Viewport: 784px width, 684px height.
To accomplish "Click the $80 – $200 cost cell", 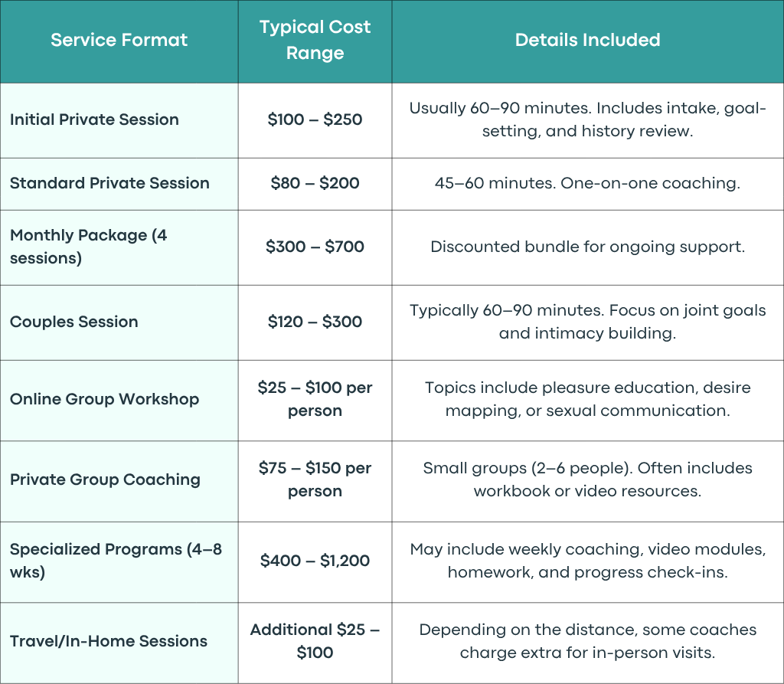I will tap(315, 183).
